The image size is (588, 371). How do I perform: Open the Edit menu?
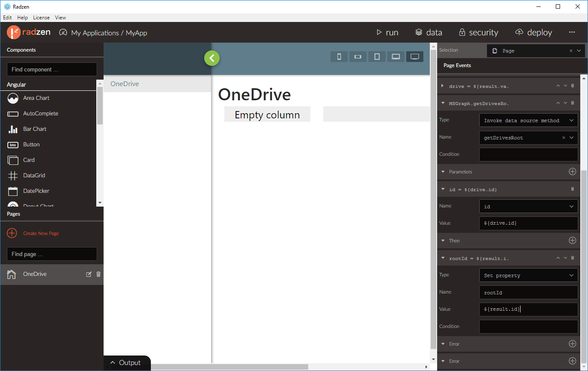coord(7,18)
